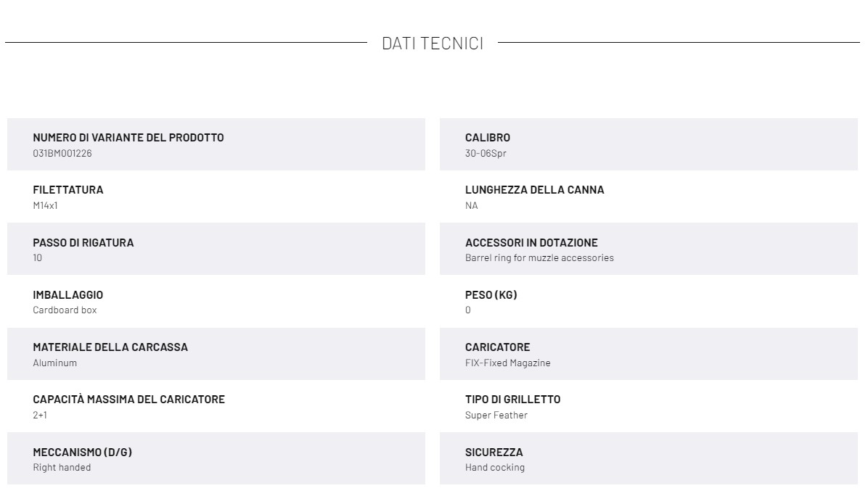
Task: Click the DATI TECNICI section heading
Action: 433,44
